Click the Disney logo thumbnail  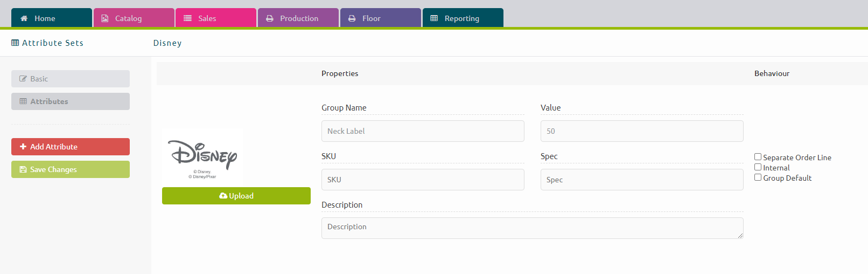click(x=202, y=156)
